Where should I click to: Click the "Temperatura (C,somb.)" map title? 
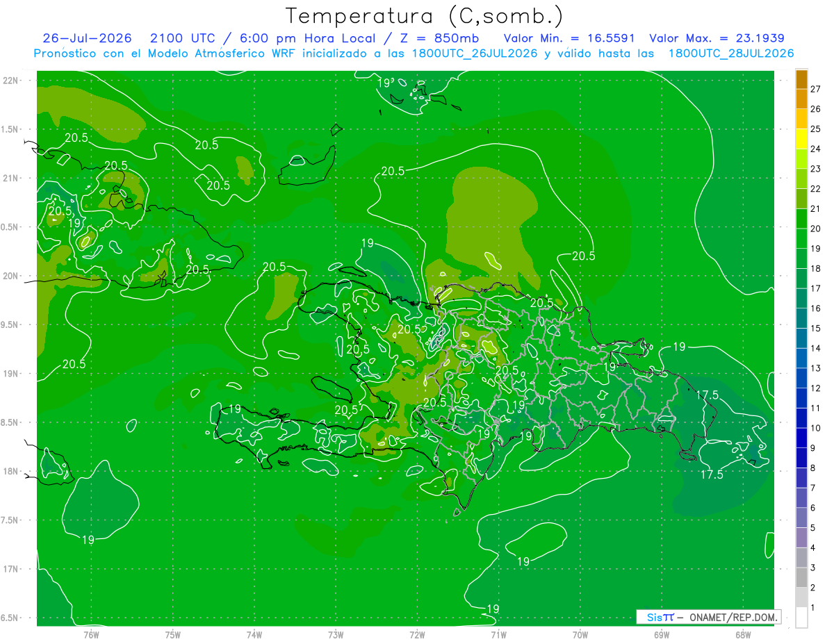click(x=424, y=17)
